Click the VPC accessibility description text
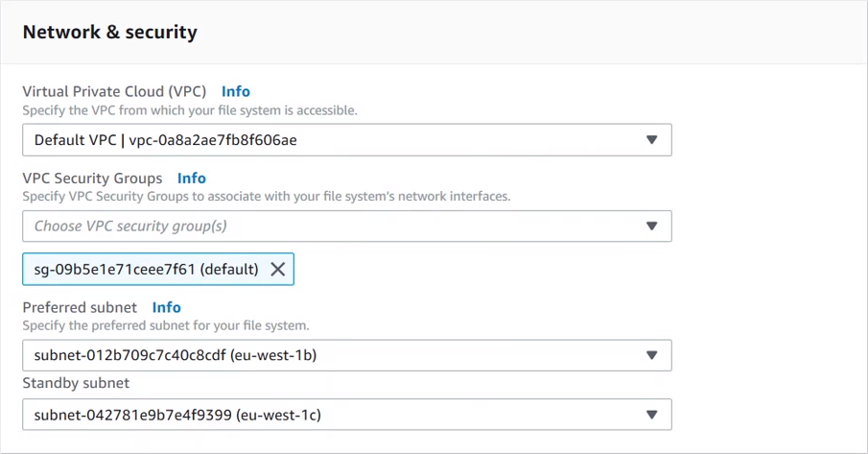The width and height of the screenshot is (868, 454). pyautogui.click(x=190, y=110)
